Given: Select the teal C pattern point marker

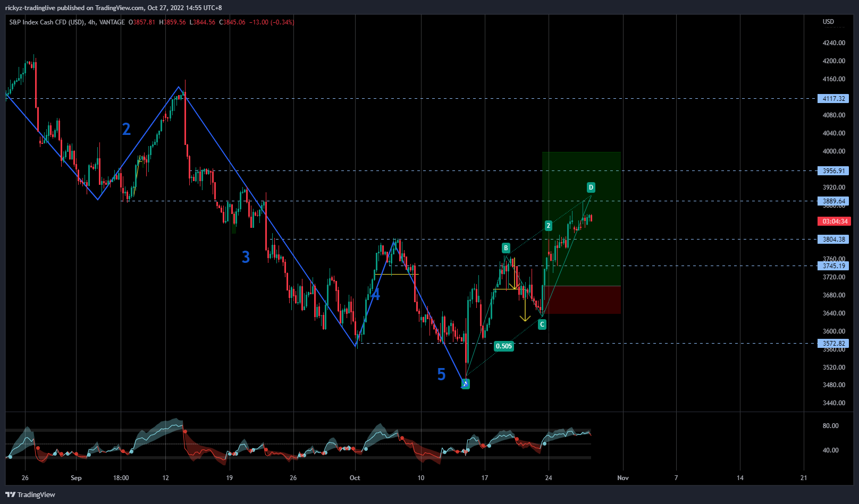Looking at the screenshot, I should click(x=542, y=324).
